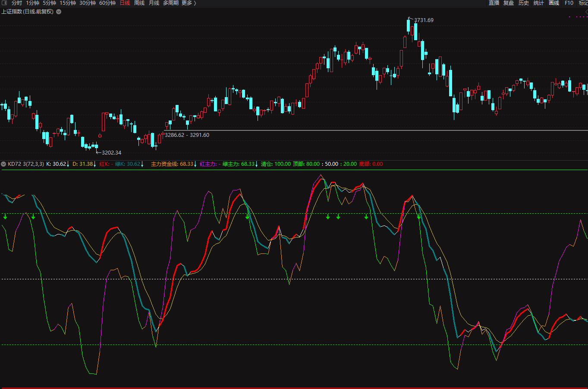
Task: Open the 上证指数 chart settings dropdown arrow
Action: click(59, 12)
